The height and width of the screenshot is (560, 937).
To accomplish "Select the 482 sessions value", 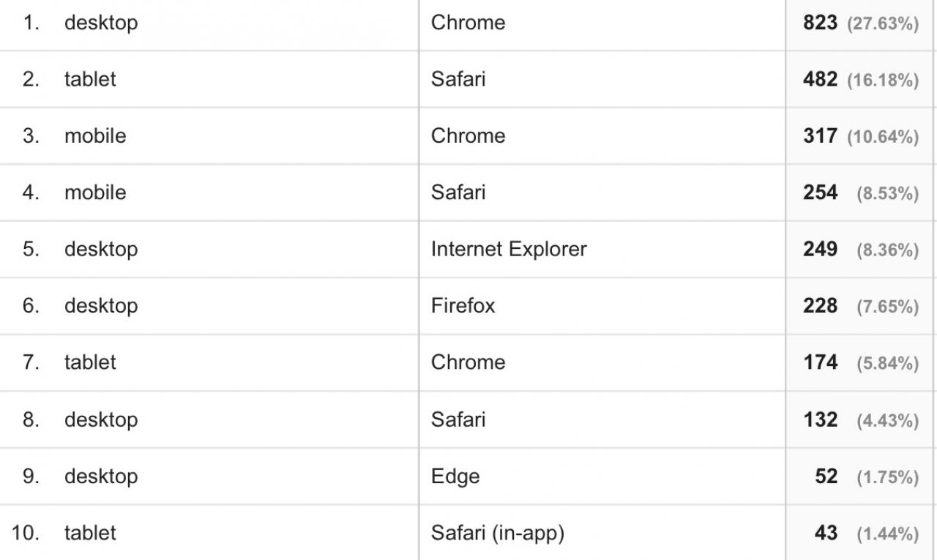I will (x=820, y=79).
